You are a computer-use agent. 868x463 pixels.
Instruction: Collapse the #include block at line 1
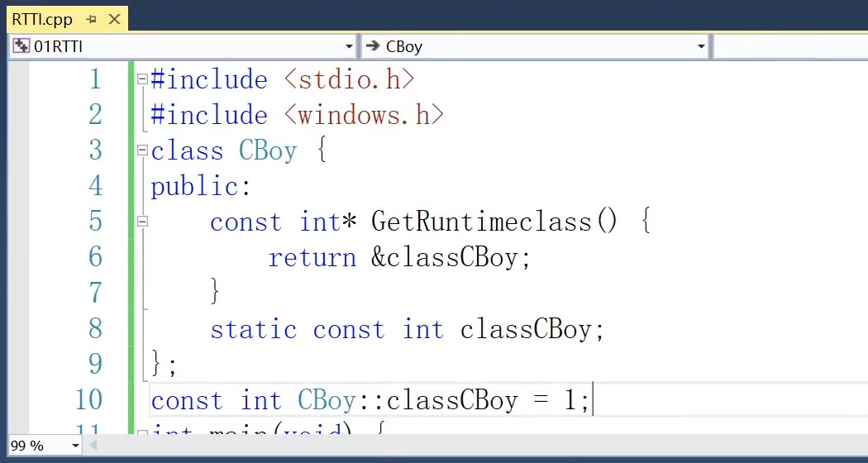coord(142,79)
